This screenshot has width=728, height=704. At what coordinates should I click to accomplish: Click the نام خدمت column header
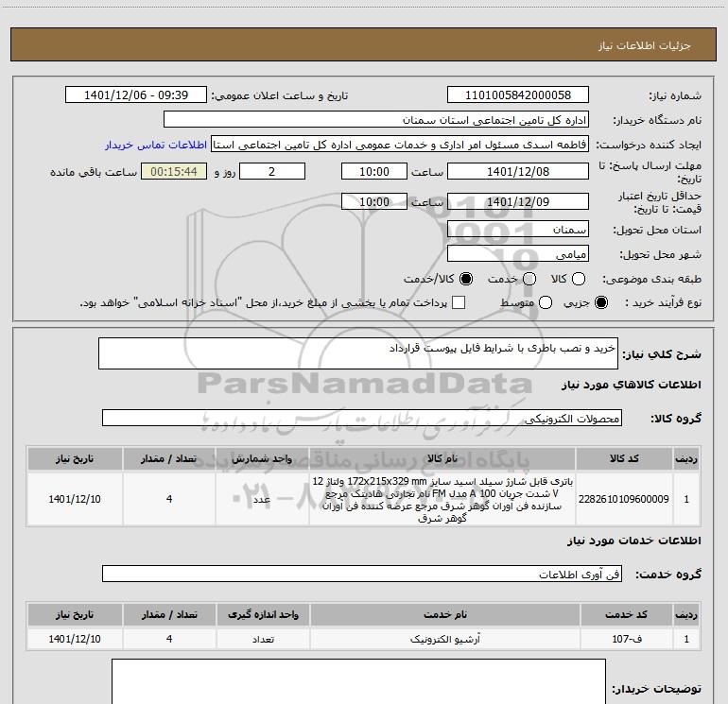pos(444,614)
